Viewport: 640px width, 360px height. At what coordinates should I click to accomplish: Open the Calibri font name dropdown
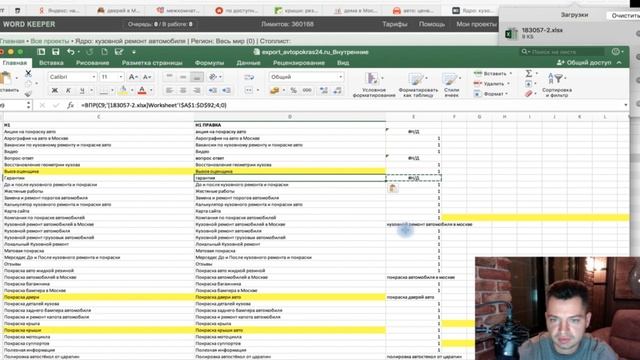[x=93, y=77]
